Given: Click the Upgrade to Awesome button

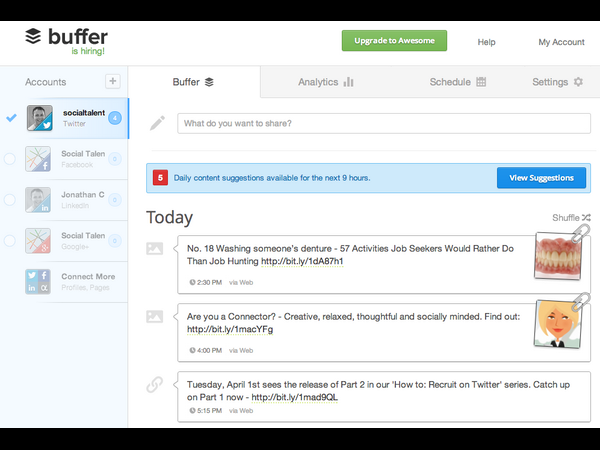Looking at the screenshot, I should [394, 41].
